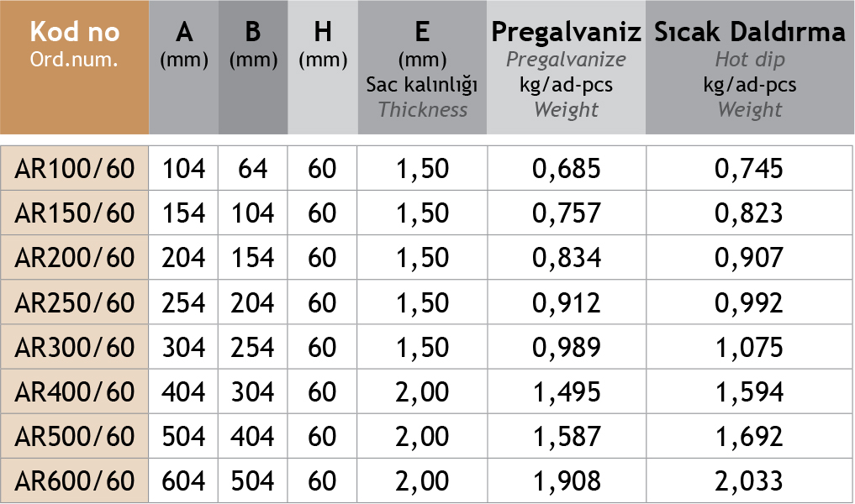Select the AR500/60 order number

(75, 436)
